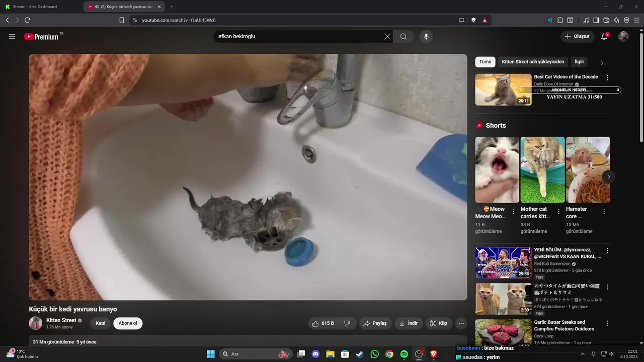Reload the current page
The image size is (644, 362).
tap(27, 20)
